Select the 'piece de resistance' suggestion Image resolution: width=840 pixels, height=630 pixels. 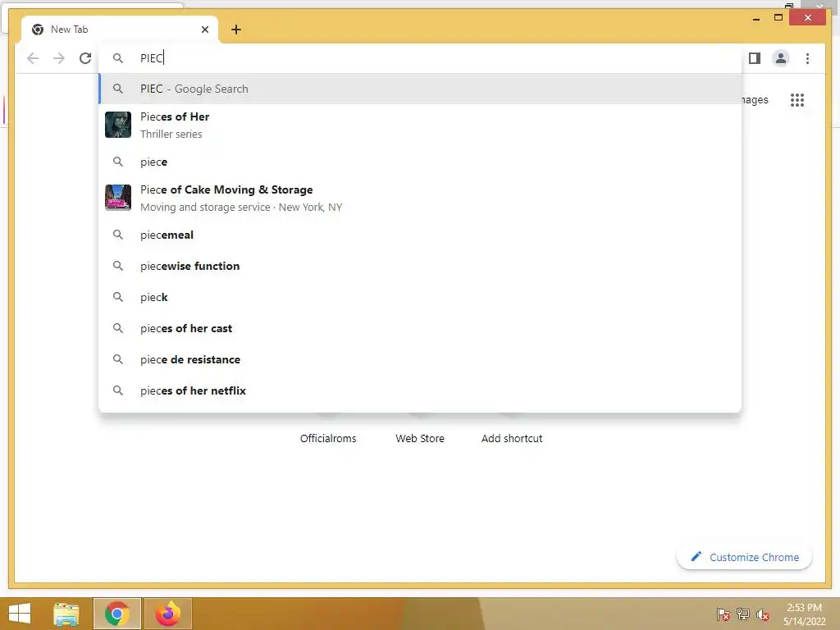[x=420, y=359]
